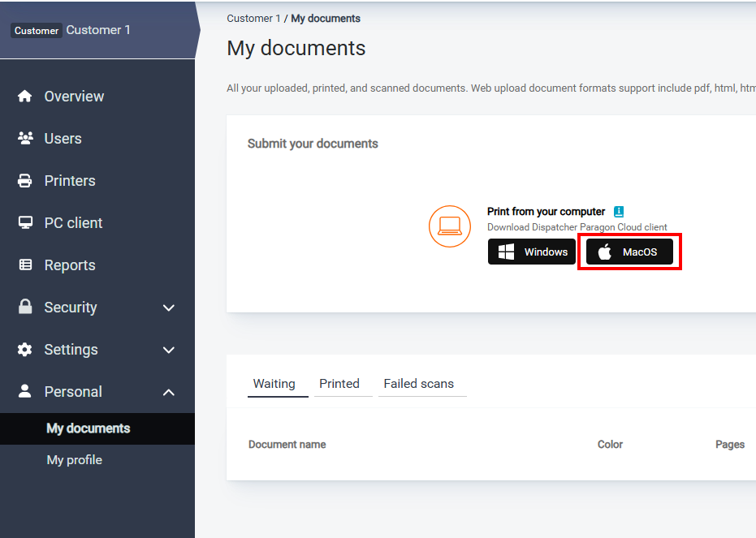Download the MacOS client
The width and height of the screenshot is (756, 538).
[629, 252]
